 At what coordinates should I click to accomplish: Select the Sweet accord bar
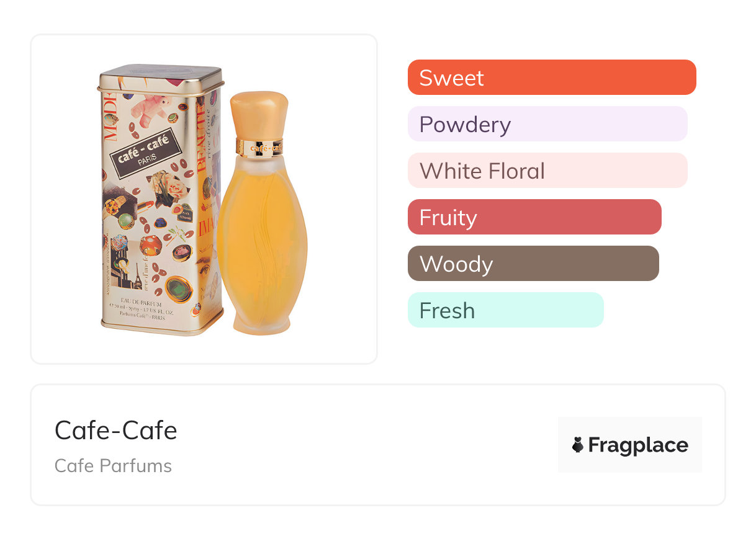(x=551, y=78)
